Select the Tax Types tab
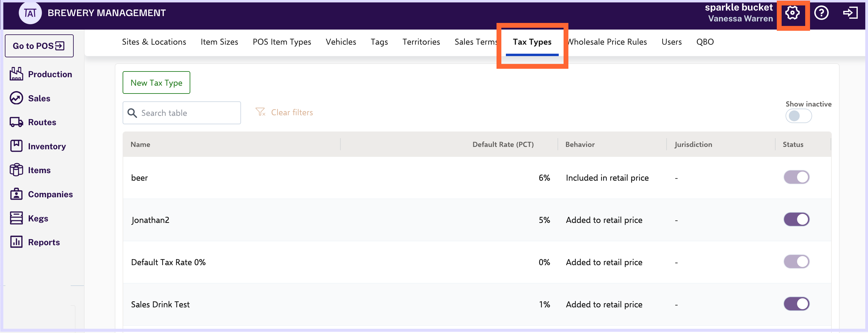 (532, 42)
